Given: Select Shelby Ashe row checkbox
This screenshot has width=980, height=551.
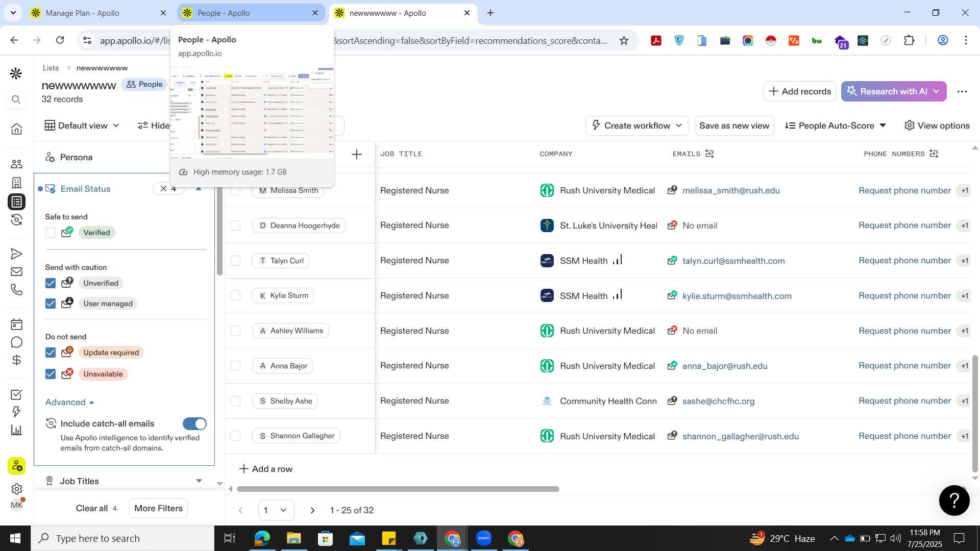Looking at the screenshot, I should click(x=235, y=401).
